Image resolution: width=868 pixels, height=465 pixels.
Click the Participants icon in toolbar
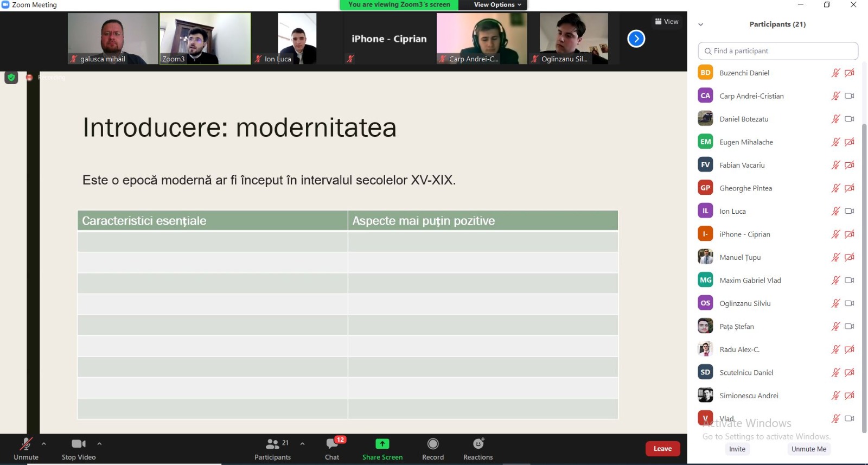coord(273,444)
